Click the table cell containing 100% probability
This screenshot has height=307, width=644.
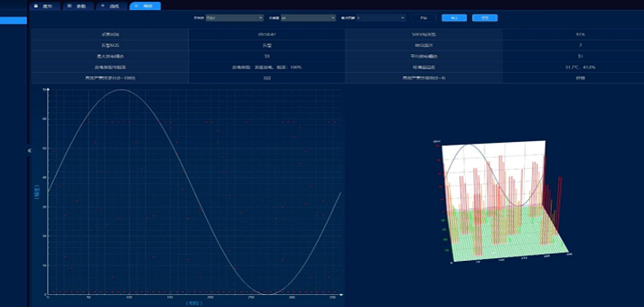[x=267, y=67]
